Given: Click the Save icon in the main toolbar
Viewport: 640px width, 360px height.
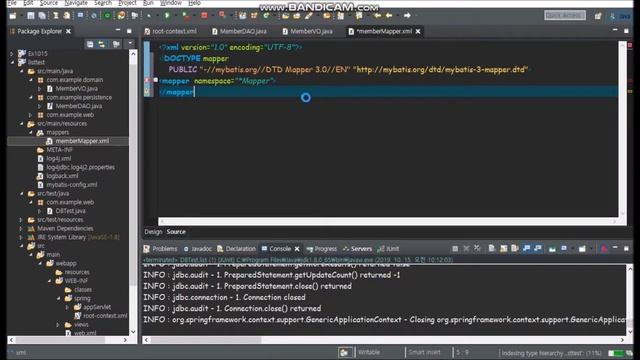Looking at the screenshot, I should coord(31,16).
